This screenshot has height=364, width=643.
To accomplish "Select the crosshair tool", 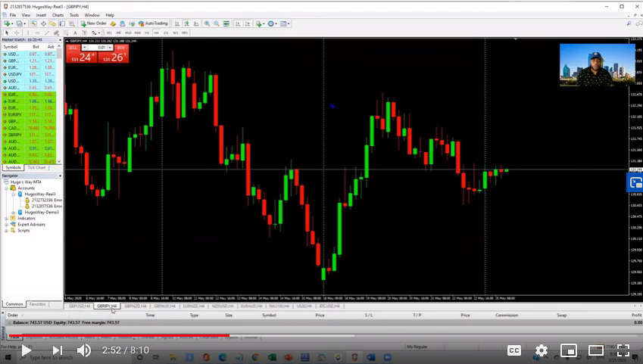I will (x=17, y=33).
